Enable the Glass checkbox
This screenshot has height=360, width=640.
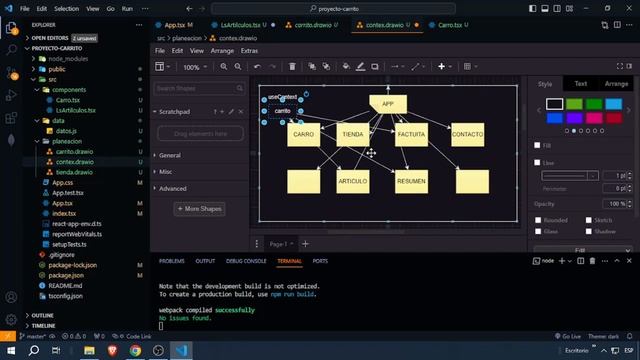click(538, 231)
